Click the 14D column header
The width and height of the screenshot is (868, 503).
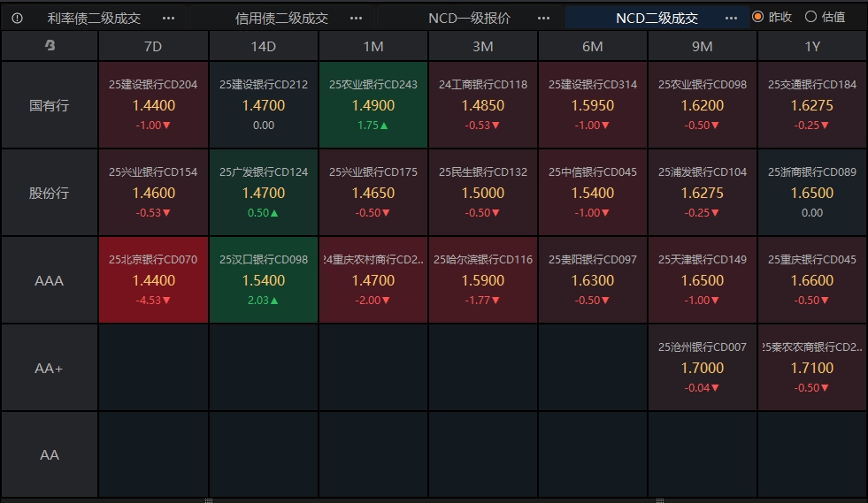(264, 46)
